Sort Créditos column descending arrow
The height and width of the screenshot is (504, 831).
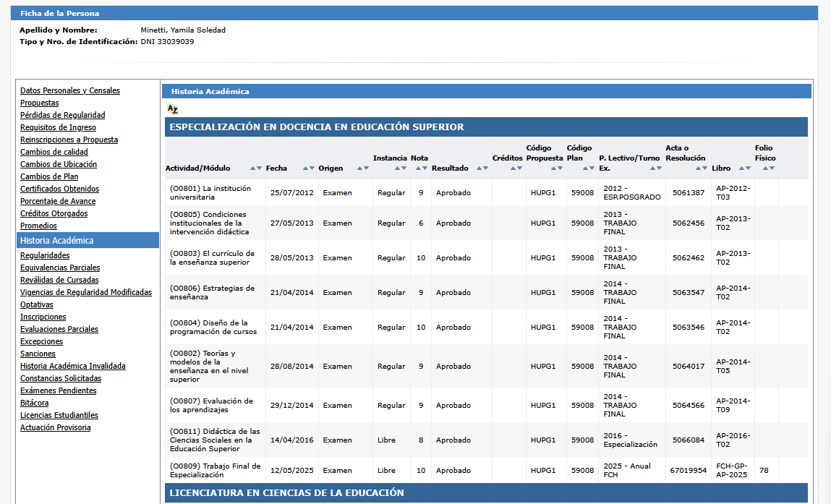click(519, 168)
